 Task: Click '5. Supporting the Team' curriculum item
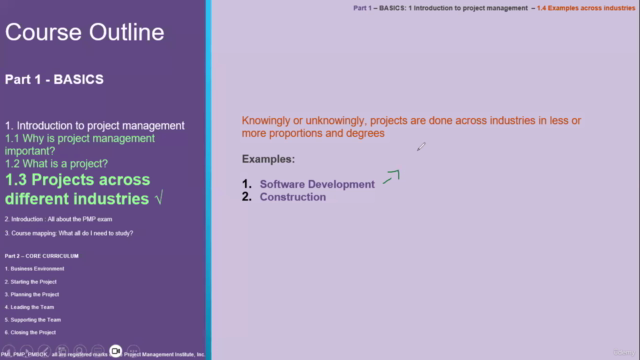click(33, 320)
